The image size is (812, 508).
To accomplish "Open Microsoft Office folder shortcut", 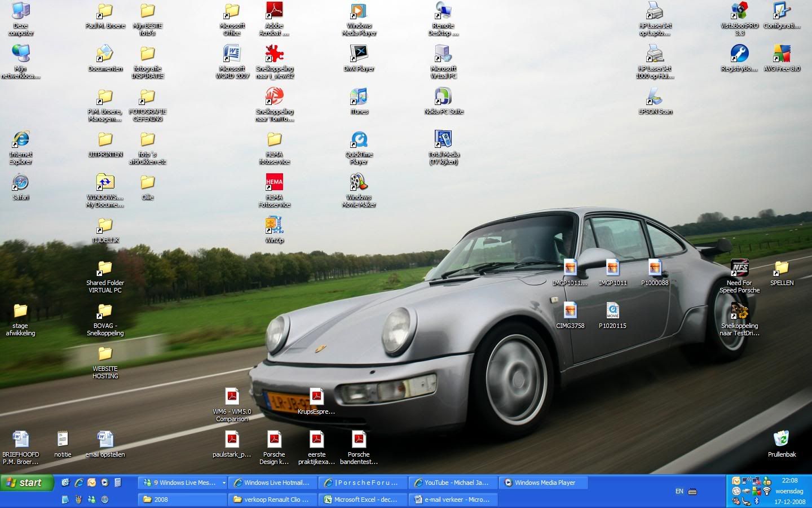I will pos(232,19).
